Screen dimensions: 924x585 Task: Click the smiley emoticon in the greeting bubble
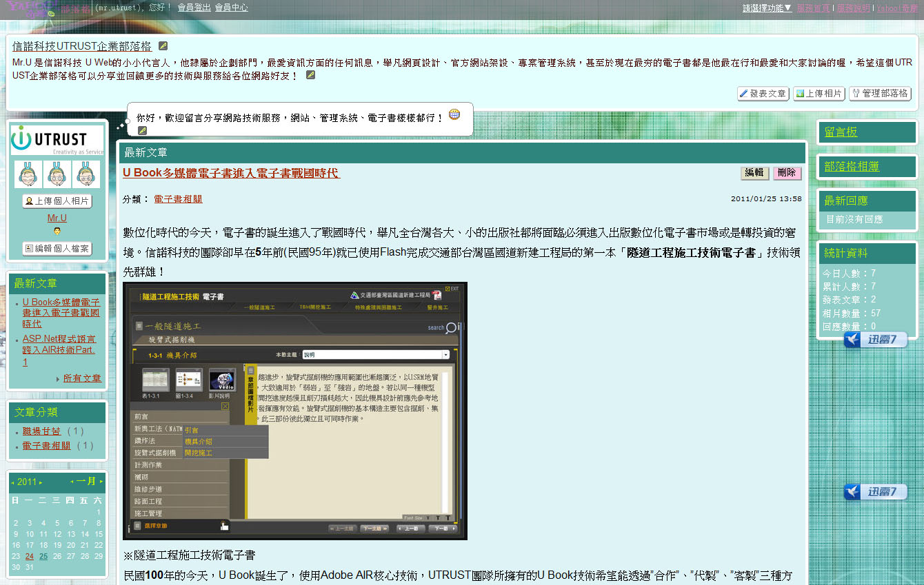point(454,114)
